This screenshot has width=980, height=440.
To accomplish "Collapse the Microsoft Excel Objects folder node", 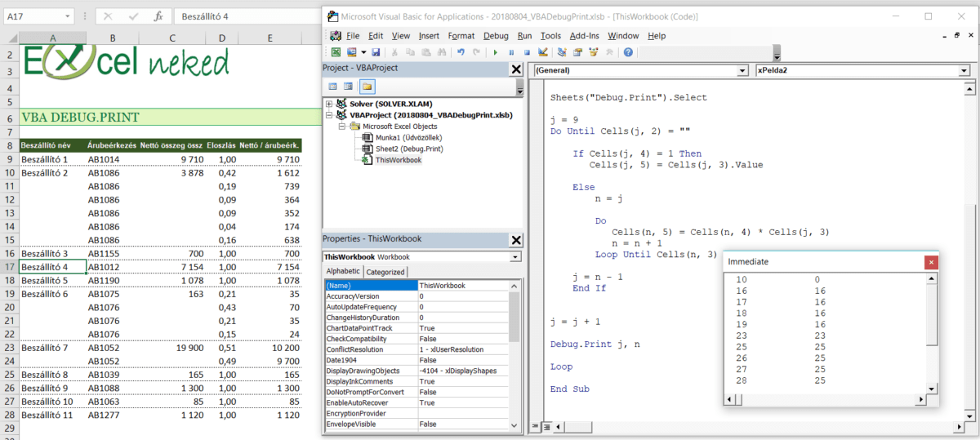I will pyautogui.click(x=342, y=127).
